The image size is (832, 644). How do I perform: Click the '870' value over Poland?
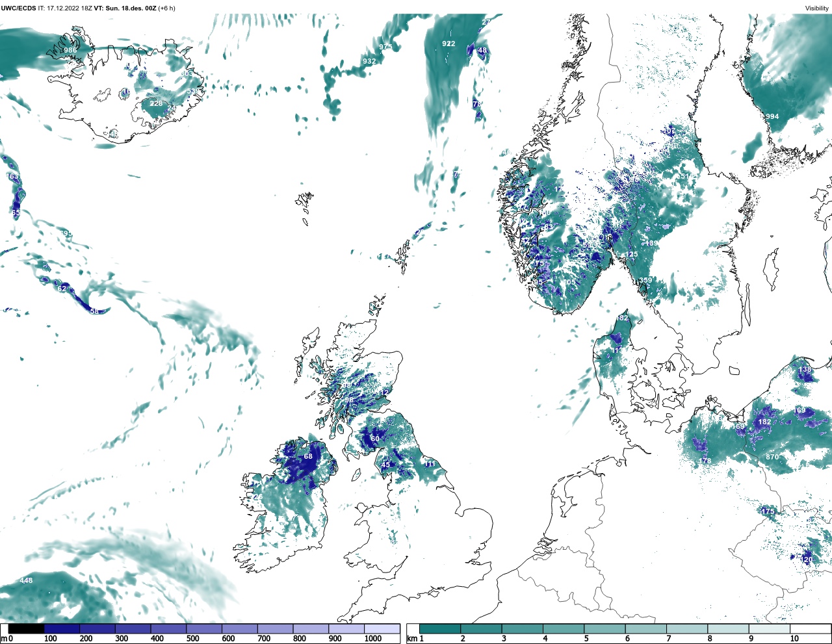click(x=772, y=457)
